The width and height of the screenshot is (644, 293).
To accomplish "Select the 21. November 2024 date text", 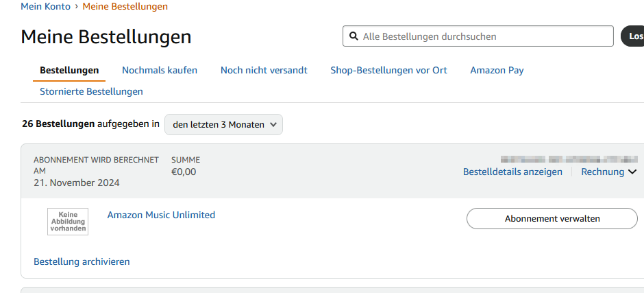I will click(77, 183).
